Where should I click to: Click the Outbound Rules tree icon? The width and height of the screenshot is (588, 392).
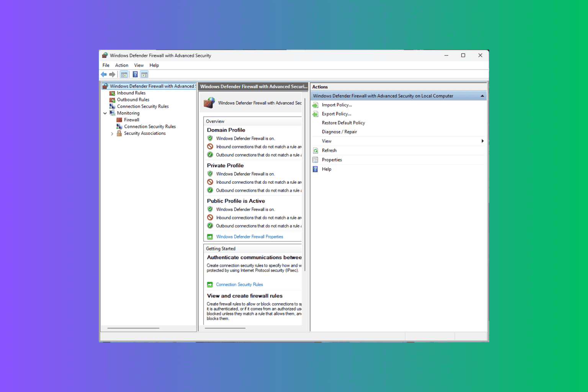pyautogui.click(x=112, y=100)
